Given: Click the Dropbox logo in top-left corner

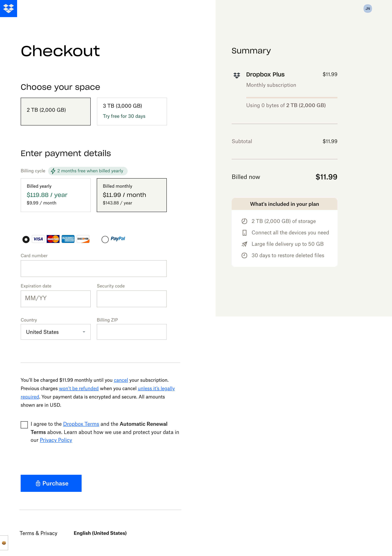Looking at the screenshot, I should 9,9.
